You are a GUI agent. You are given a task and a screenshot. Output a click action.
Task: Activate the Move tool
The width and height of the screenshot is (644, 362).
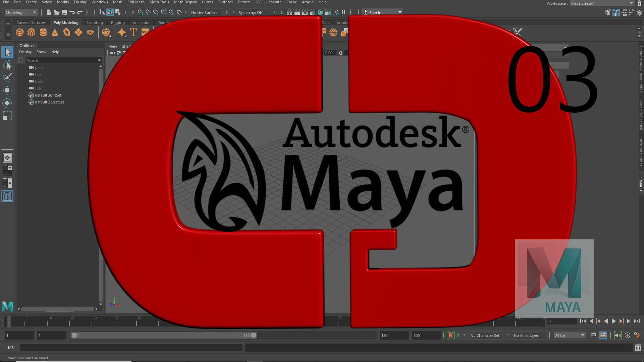click(x=7, y=90)
